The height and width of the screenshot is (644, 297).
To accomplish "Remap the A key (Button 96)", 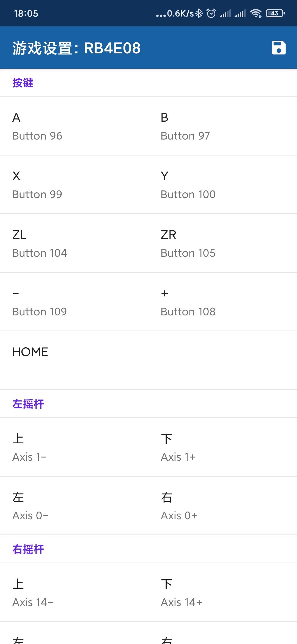I will tap(74, 126).
